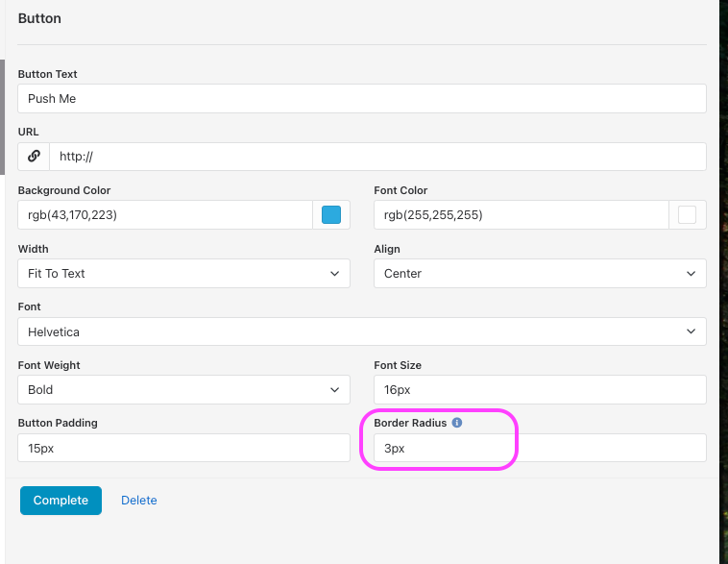Expand the Font Helvetica dropdown chevron
This screenshot has width=728, height=564.
click(691, 331)
